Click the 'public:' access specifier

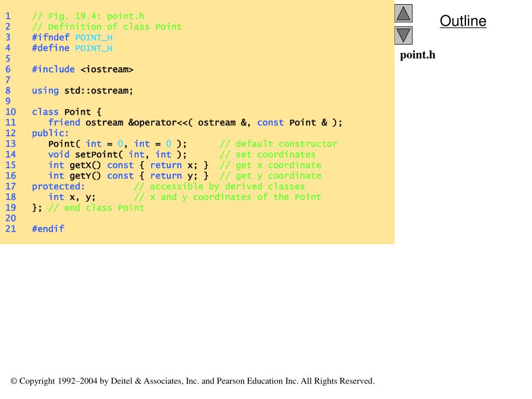(50, 133)
